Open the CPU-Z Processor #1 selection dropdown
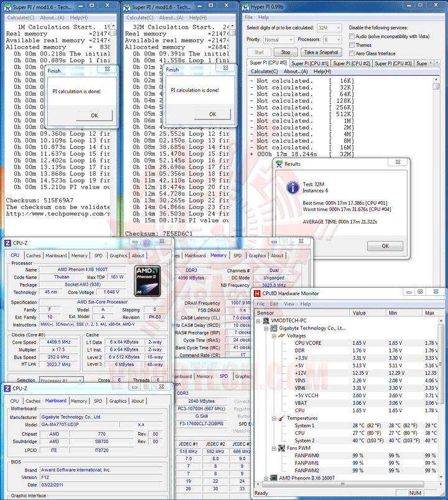This screenshot has height=500, width=448. pos(62,380)
